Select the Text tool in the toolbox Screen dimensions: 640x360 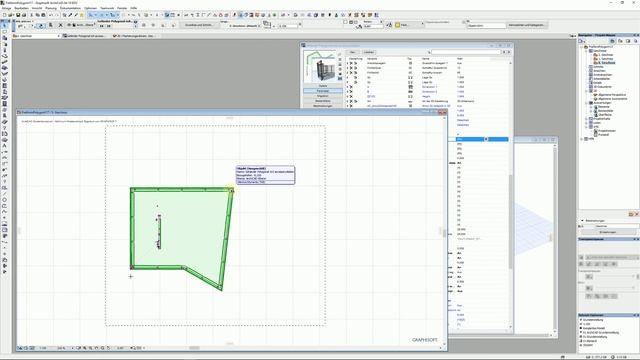4,145
